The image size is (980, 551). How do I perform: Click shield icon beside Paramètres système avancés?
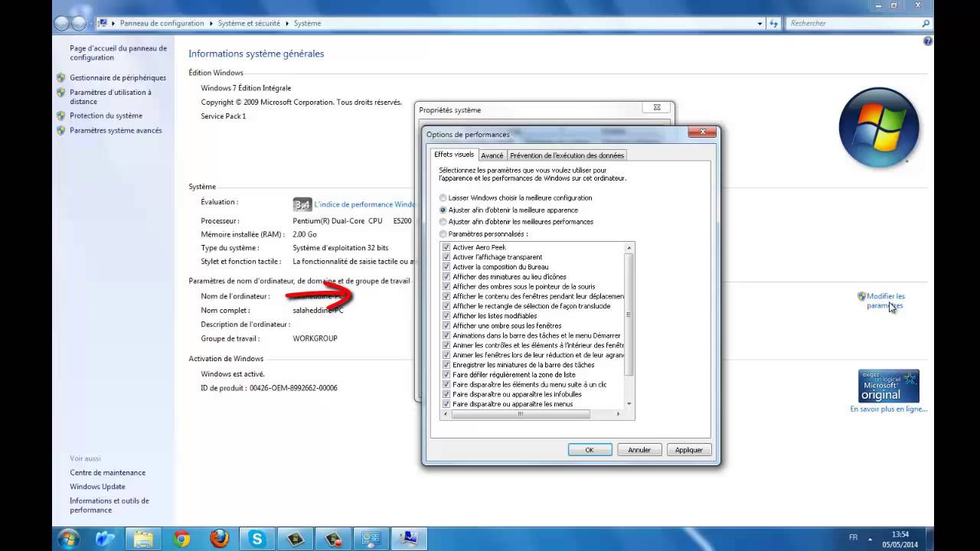pos(61,130)
